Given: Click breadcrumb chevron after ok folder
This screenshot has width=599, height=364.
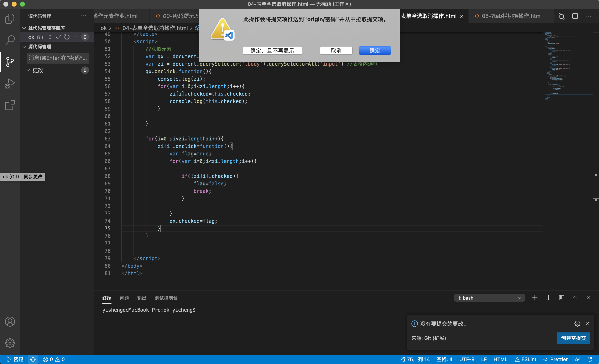Looking at the screenshot, I should (x=110, y=28).
